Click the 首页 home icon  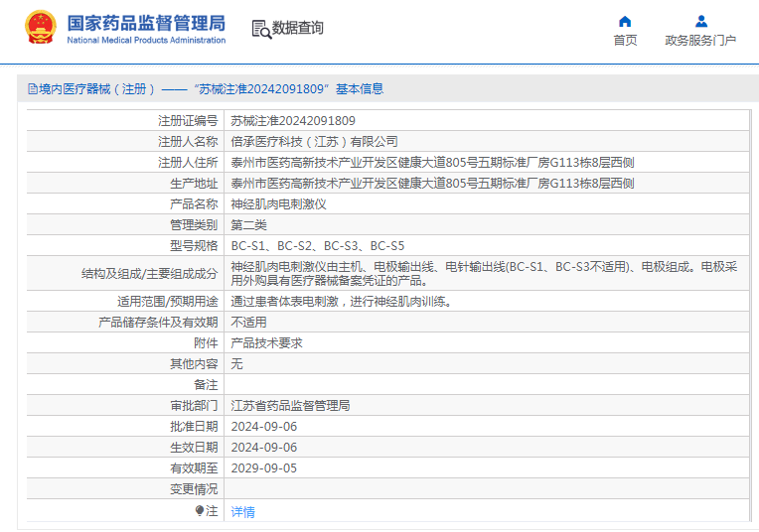(625, 21)
